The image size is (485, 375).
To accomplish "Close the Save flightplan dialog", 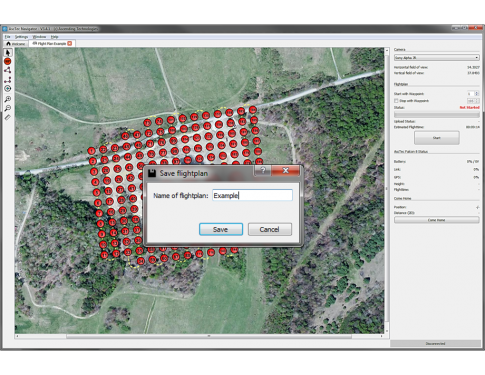I will pyautogui.click(x=286, y=170).
